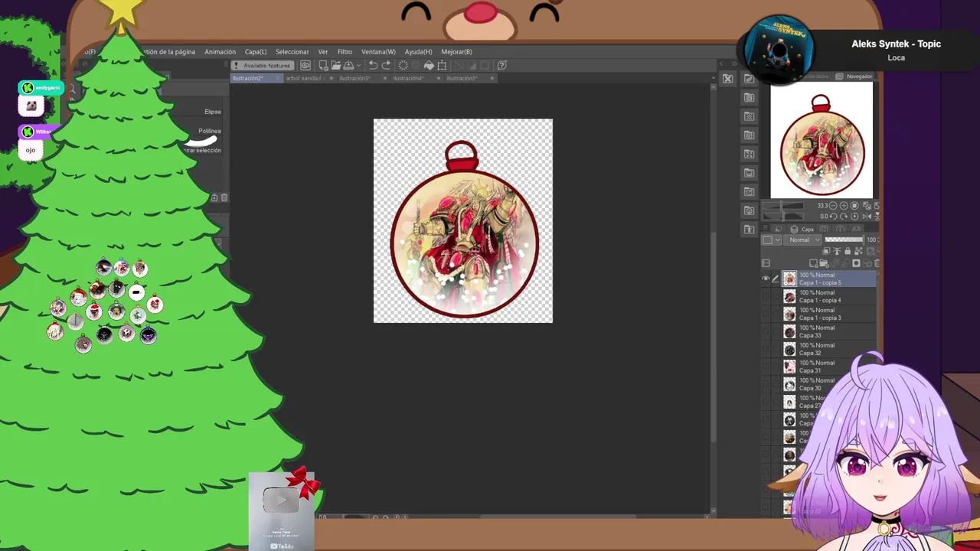
Task: Reset Navigator zoom to 100%
Action: point(854,206)
